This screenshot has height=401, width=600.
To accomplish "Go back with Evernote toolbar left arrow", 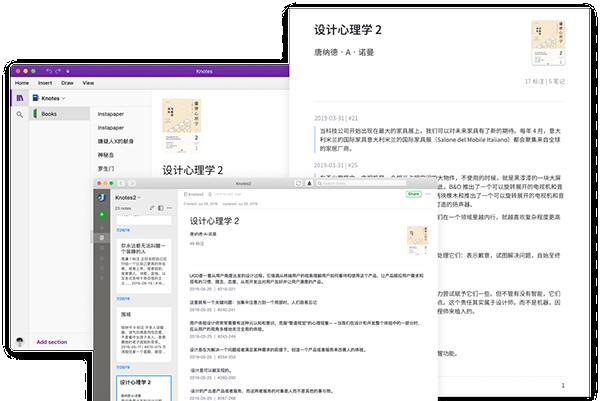I will (121, 184).
